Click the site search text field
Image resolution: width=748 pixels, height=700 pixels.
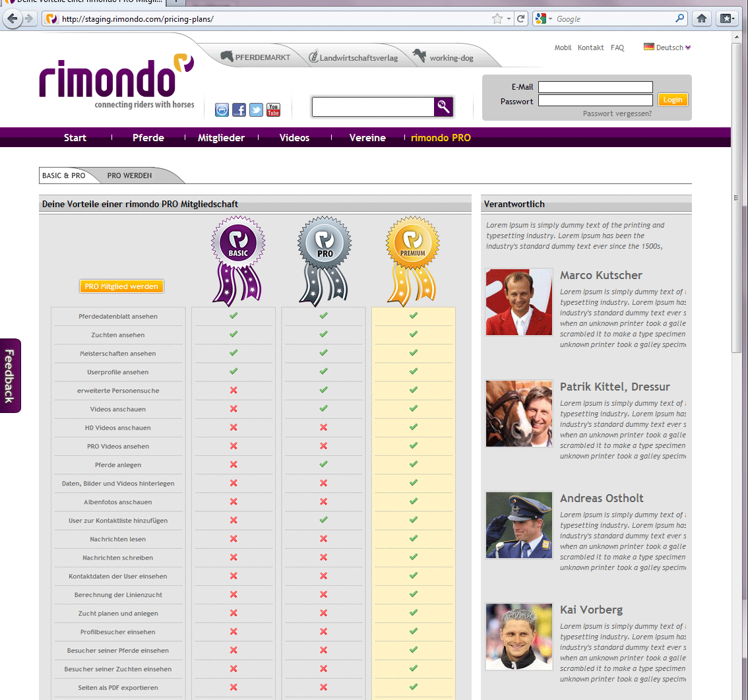(x=373, y=106)
